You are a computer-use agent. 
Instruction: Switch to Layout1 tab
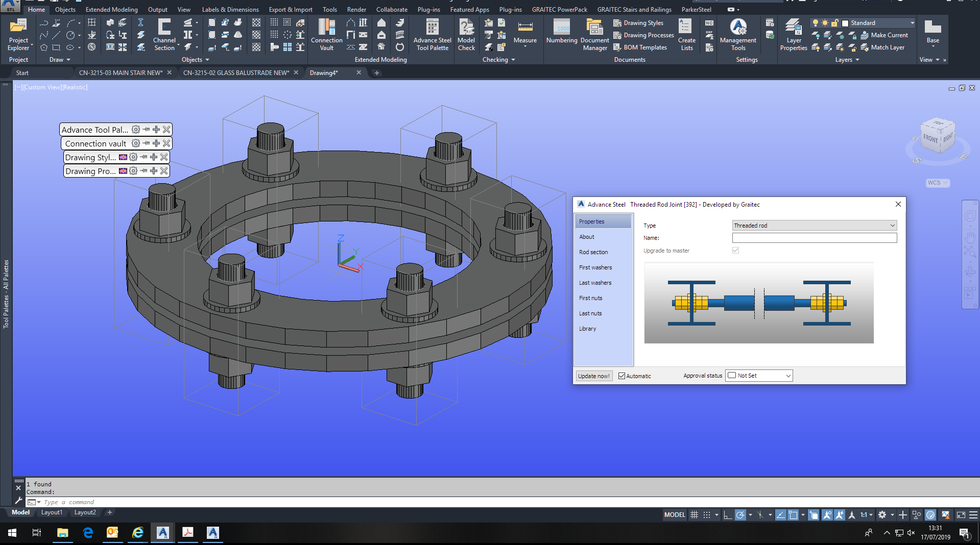52,512
